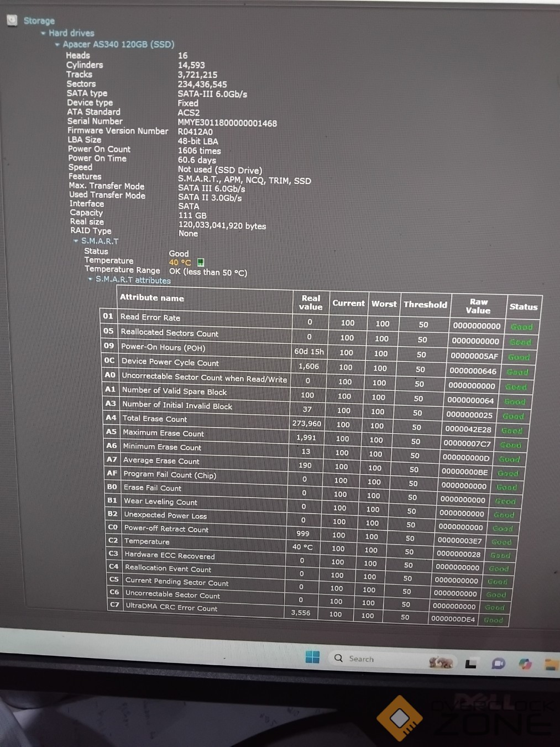Click the SATA-III 6.0Gb/s SATA type value
This screenshot has width=560, height=747.
[x=212, y=94]
